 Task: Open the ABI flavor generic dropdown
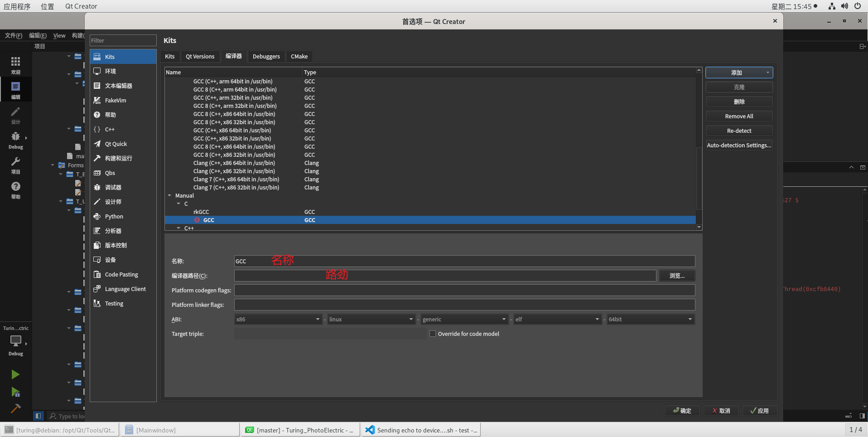pos(464,319)
